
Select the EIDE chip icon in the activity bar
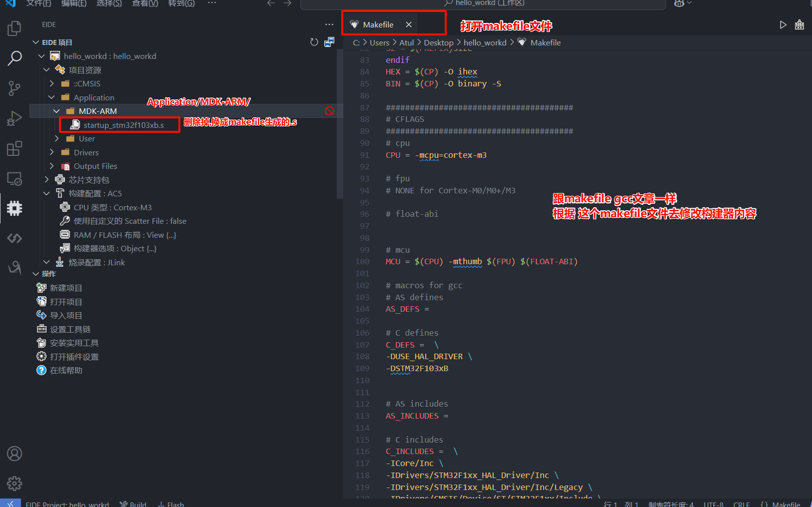(14, 208)
